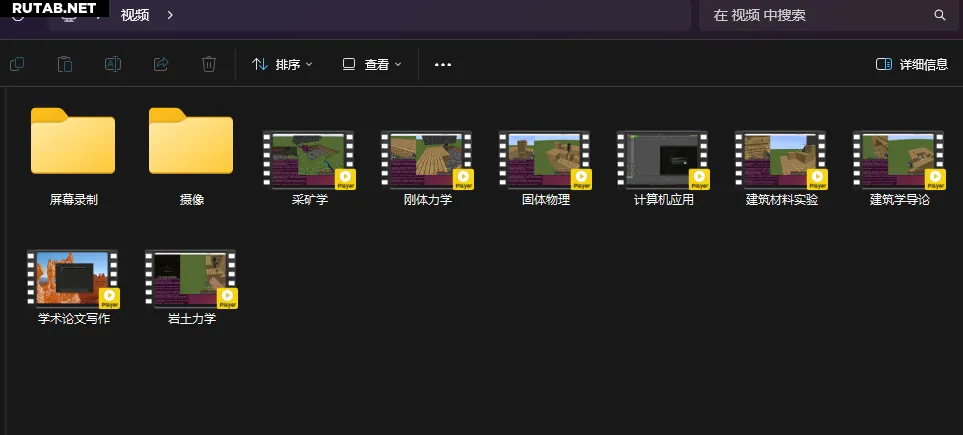Click the 固体物理 file name text
This screenshot has height=435, width=963.
(x=545, y=200)
